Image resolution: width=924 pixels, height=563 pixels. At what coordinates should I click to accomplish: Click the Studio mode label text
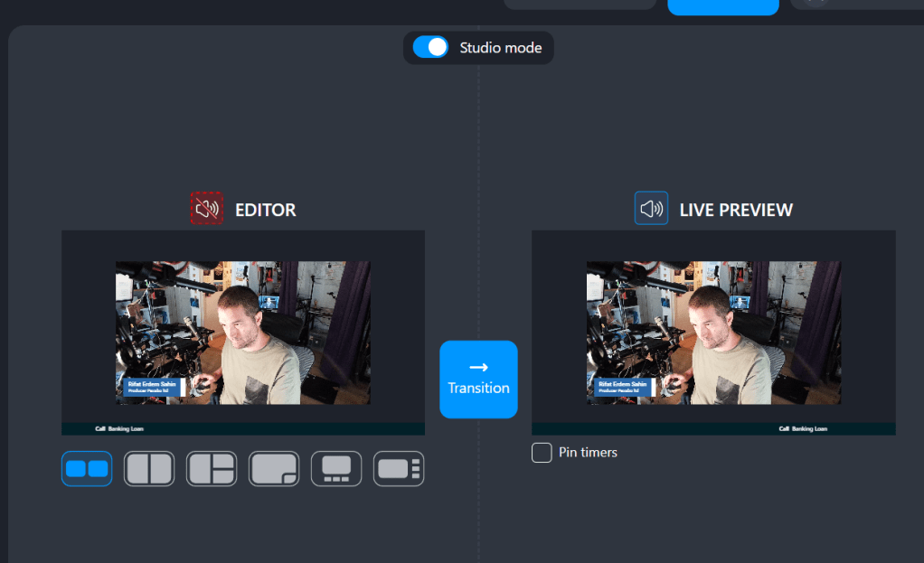500,48
